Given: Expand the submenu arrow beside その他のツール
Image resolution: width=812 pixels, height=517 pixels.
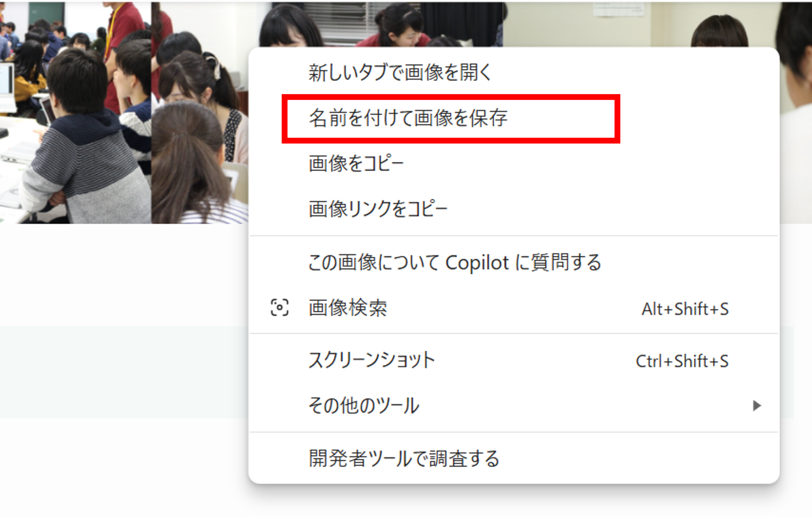Looking at the screenshot, I should pyautogui.click(x=757, y=405).
